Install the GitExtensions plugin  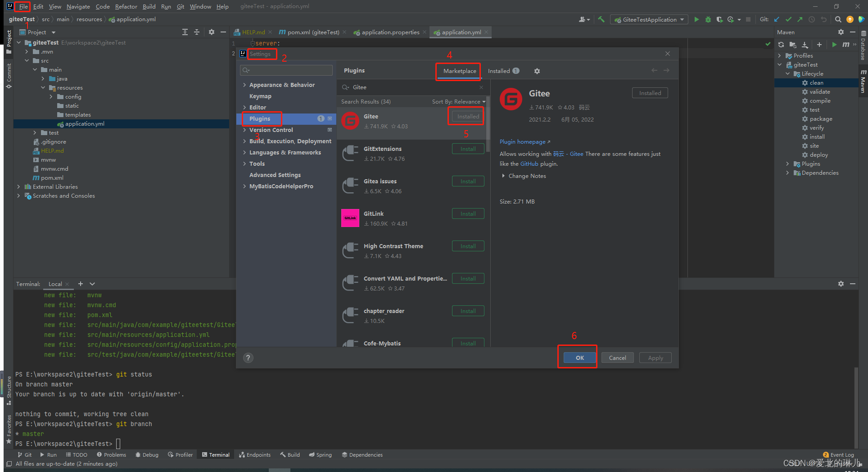point(468,149)
